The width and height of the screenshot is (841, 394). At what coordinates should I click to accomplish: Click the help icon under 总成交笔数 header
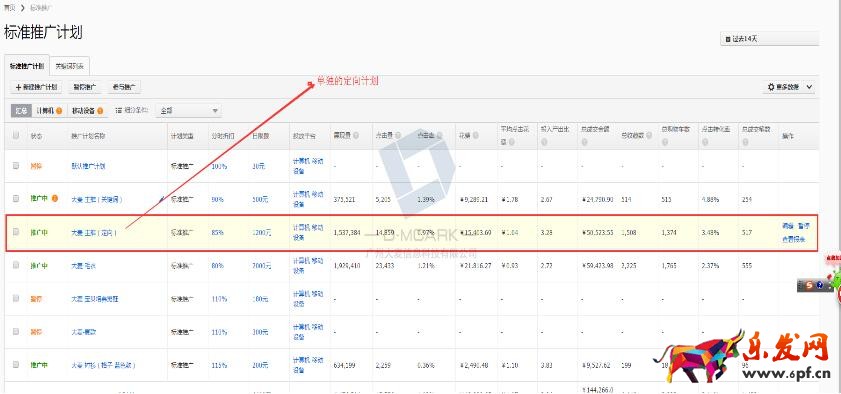click(745, 142)
